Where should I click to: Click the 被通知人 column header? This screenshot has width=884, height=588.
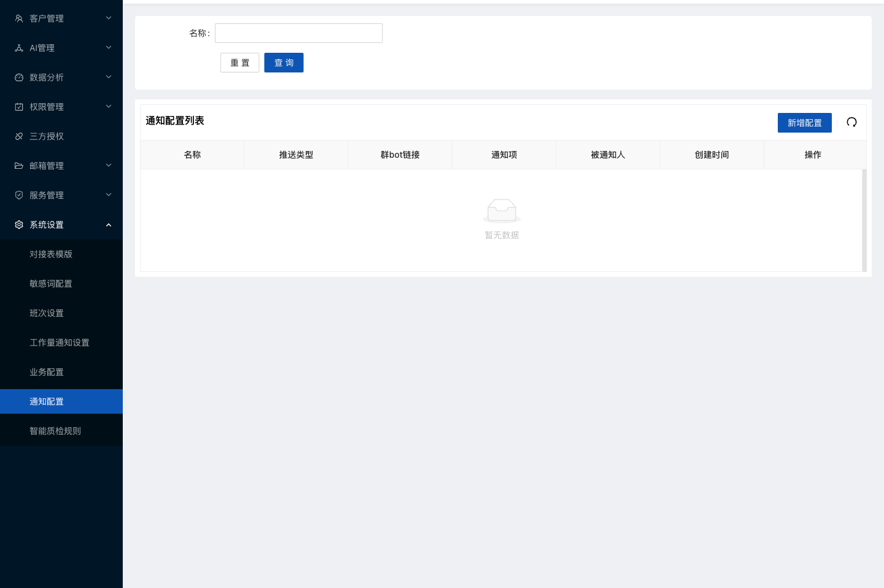[x=608, y=155]
